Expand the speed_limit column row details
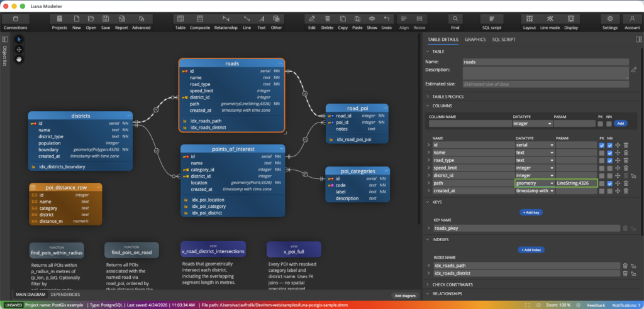This screenshot has height=309, width=644. pos(429,168)
